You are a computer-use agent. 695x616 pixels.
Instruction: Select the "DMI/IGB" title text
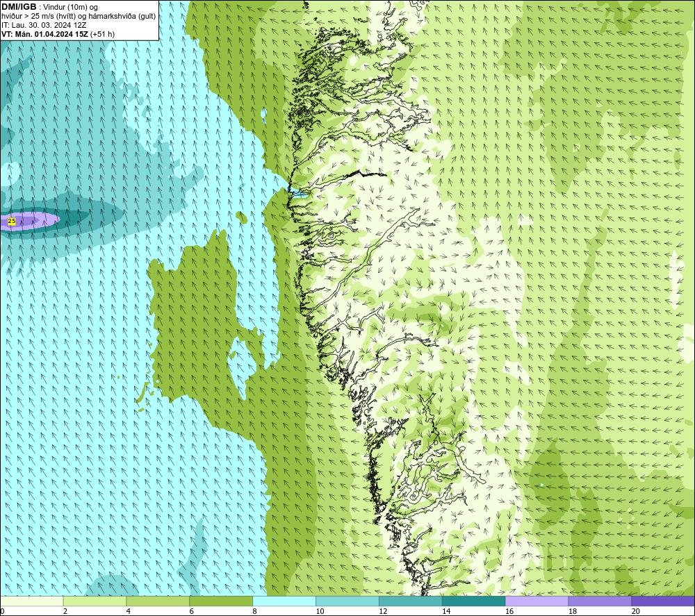pyautogui.click(x=19, y=7)
